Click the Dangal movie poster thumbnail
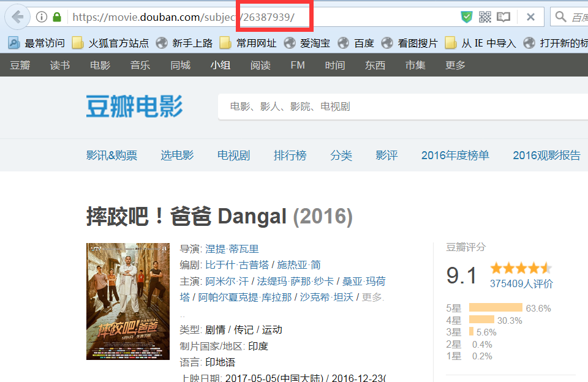The image size is (588, 382). (128, 301)
